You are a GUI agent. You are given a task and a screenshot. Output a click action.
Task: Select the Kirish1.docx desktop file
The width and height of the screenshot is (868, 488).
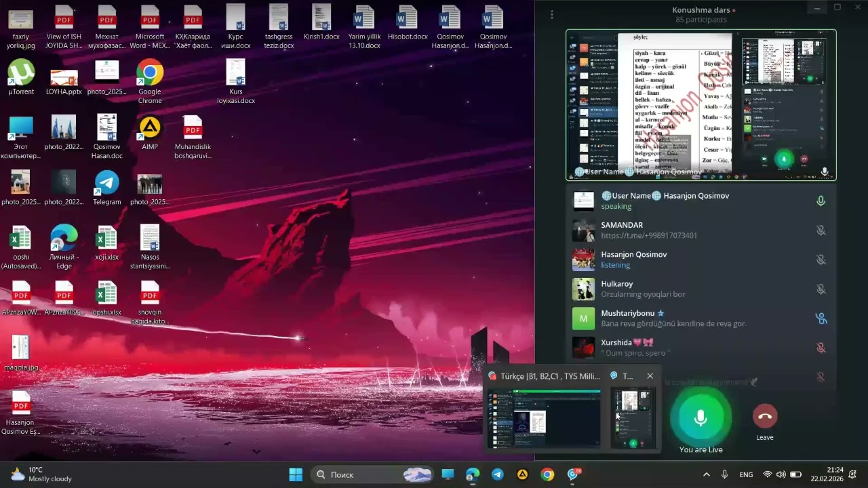(x=321, y=22)
